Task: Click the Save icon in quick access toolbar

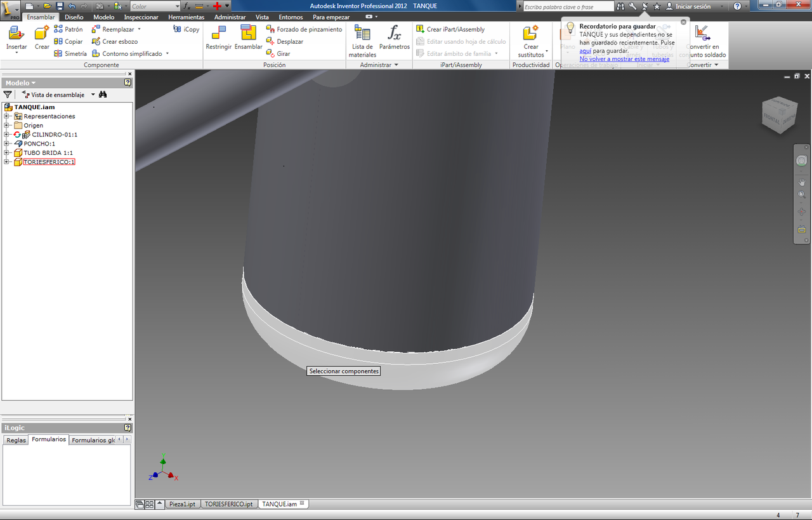Action: coord(59,6)
